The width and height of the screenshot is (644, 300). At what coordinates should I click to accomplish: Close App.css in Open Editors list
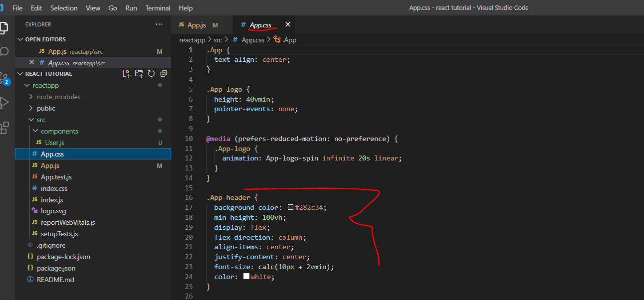click(x=31, y=63)
